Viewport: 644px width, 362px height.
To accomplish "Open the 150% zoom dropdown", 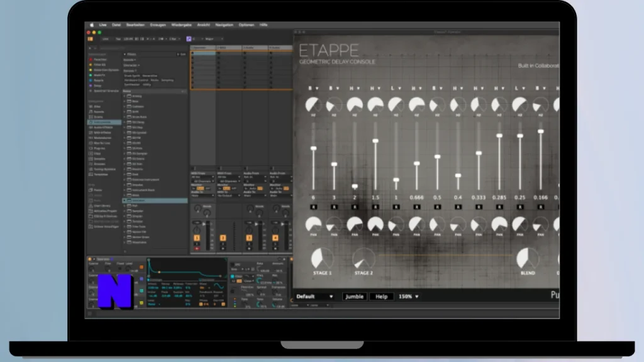I will (x=408, y=297).
